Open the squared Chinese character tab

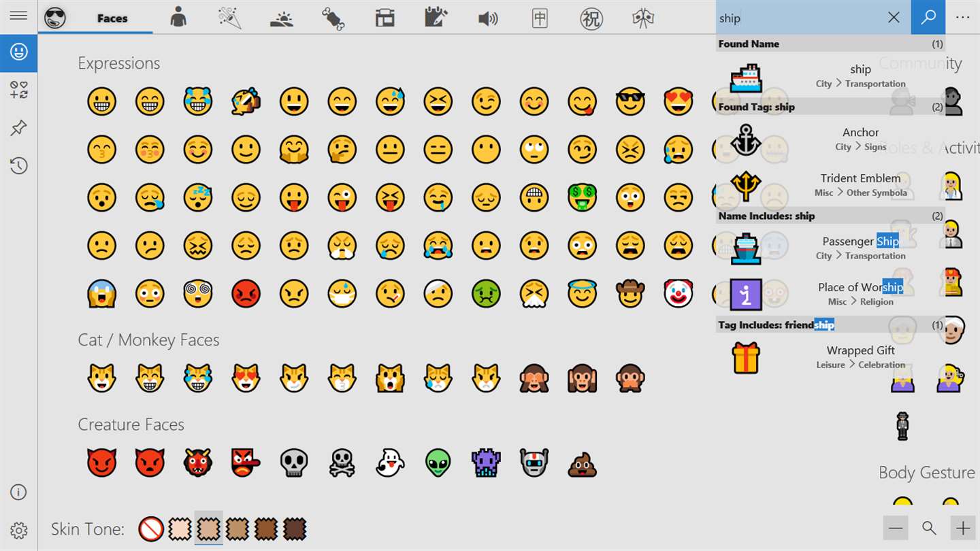coord(540,18)
